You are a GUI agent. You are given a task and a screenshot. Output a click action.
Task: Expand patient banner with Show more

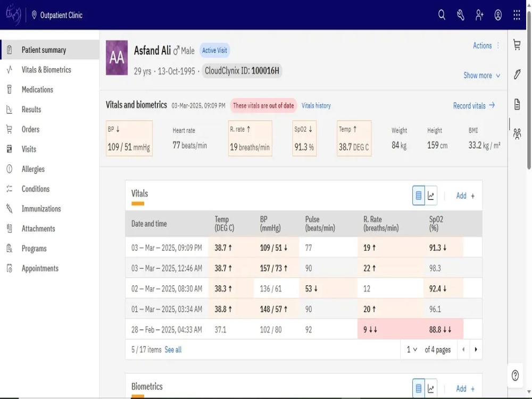pos(481,76)
